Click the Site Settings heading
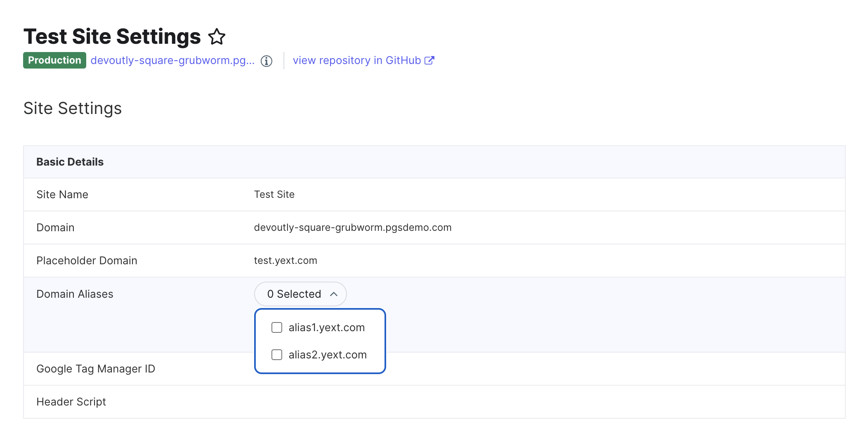868x441 pixels. 73,108
